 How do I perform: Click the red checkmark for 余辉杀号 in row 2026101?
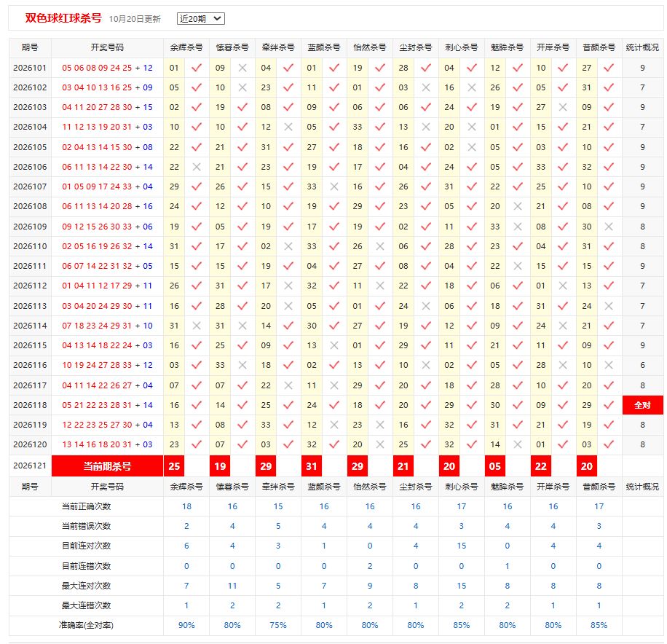click(x=197, y=68)
